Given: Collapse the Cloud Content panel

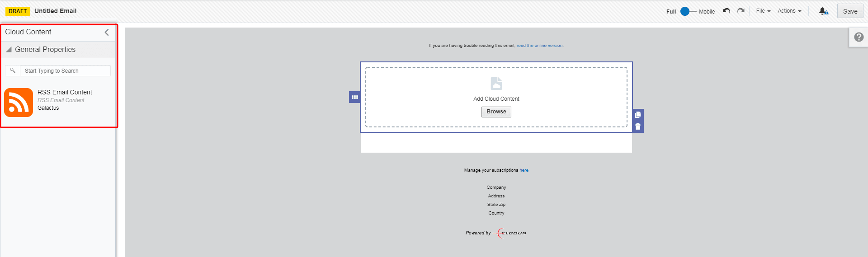Looking at the screenshot, I should coord(107,32).
